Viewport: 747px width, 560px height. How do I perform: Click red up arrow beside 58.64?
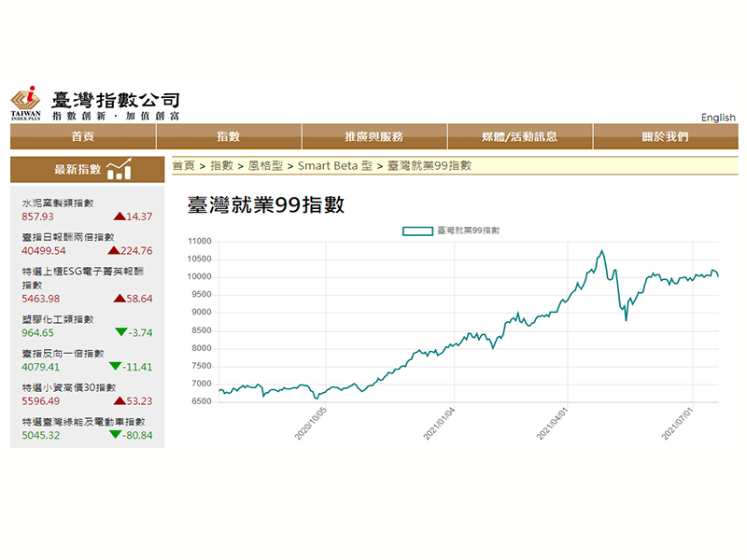[x=120, y=299]
